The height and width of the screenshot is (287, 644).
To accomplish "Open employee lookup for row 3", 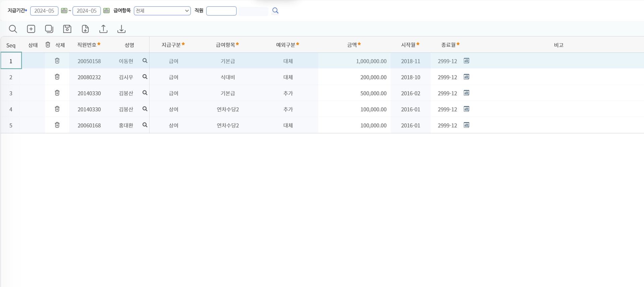I will 145,93.
